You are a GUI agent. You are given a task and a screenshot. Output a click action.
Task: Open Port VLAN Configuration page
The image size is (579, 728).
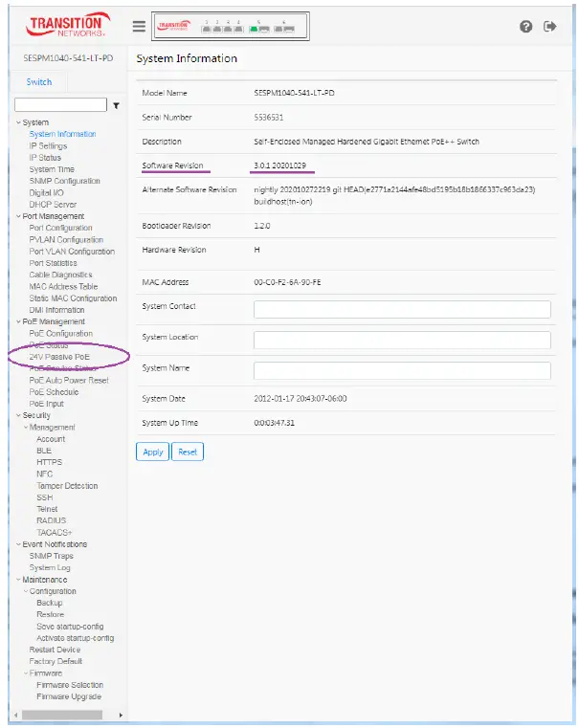pyautogui.click(x=72, y=252)
